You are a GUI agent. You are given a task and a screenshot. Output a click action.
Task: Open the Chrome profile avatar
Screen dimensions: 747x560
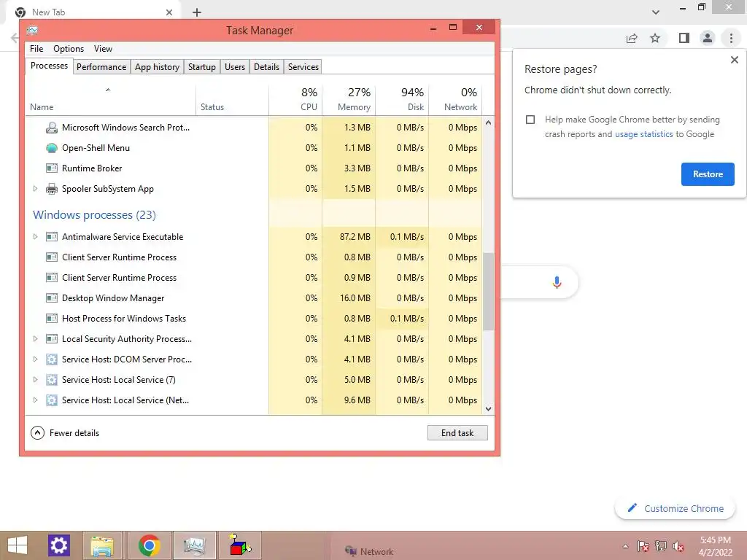click(x=708, y=38)
